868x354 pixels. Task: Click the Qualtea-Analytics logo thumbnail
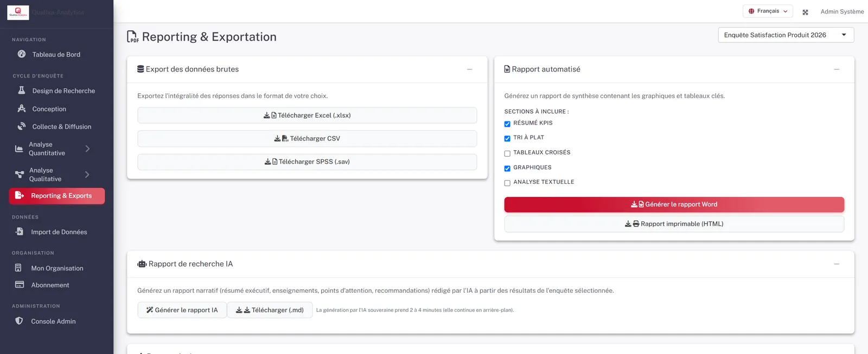[18, 12]
